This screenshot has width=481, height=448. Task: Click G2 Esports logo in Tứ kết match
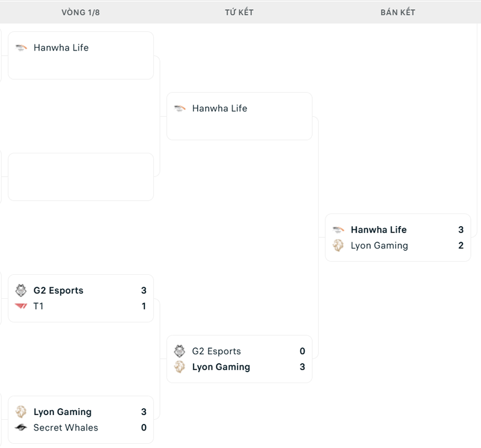tap(180, 351)
